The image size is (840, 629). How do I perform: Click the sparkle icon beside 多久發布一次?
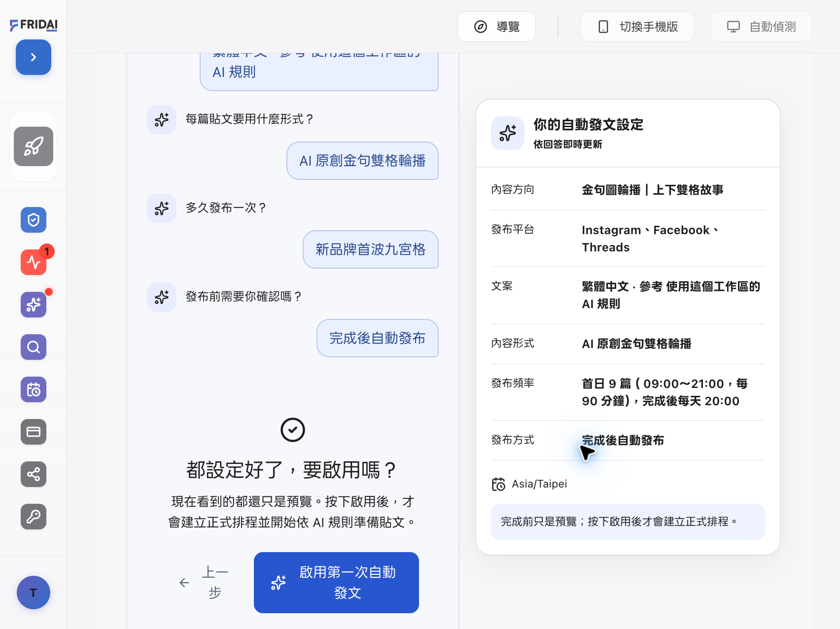(x=162, y=209)
